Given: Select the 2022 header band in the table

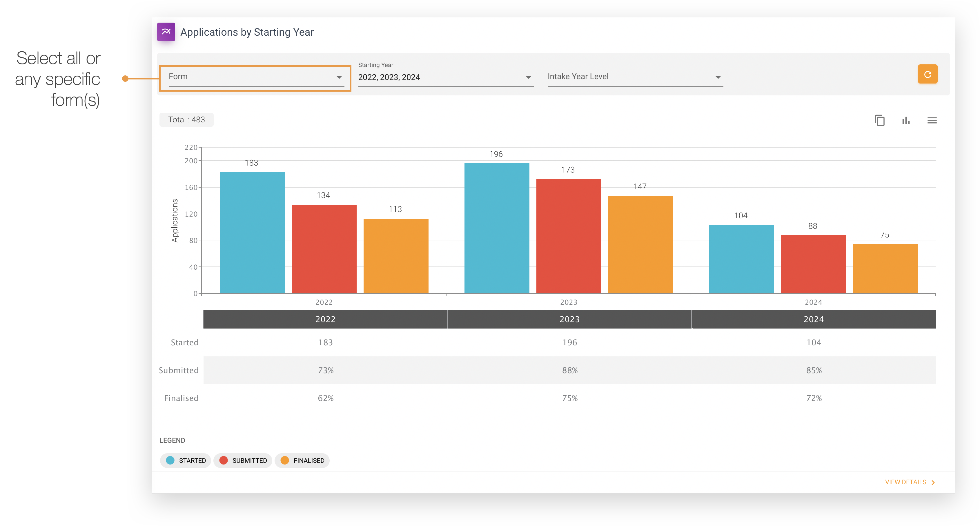Looking at the screenshot, I should coord(325,319).
